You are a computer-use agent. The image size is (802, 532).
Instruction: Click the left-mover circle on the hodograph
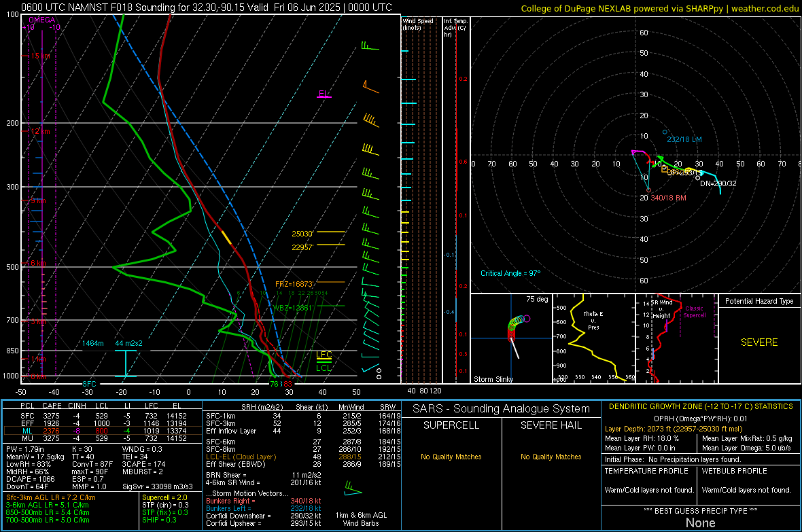(665, 132)
